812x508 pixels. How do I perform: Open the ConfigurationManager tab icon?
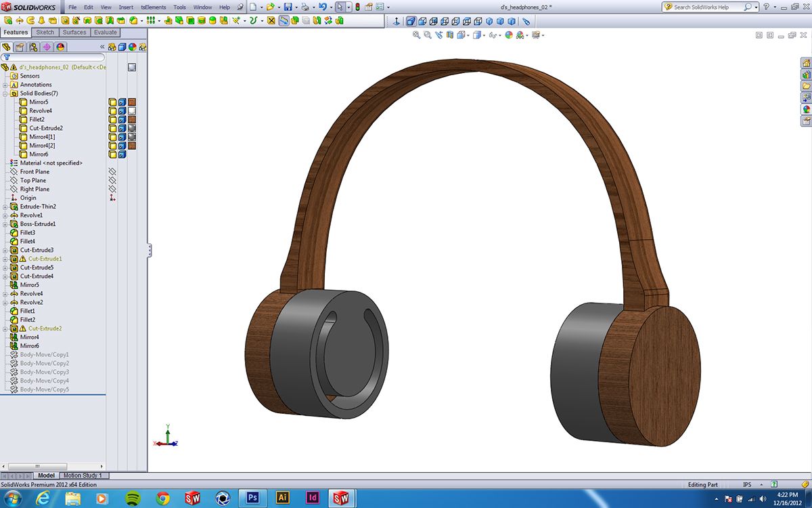point(32,47)
